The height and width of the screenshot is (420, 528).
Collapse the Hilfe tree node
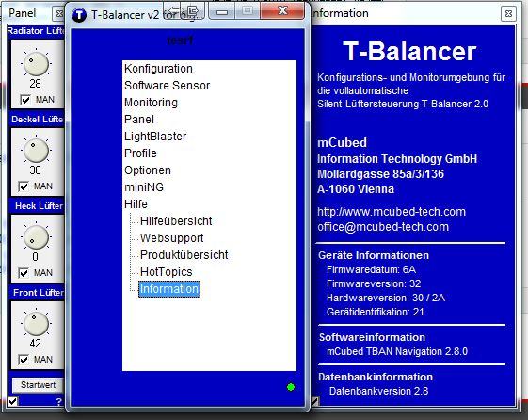(136, 204)
